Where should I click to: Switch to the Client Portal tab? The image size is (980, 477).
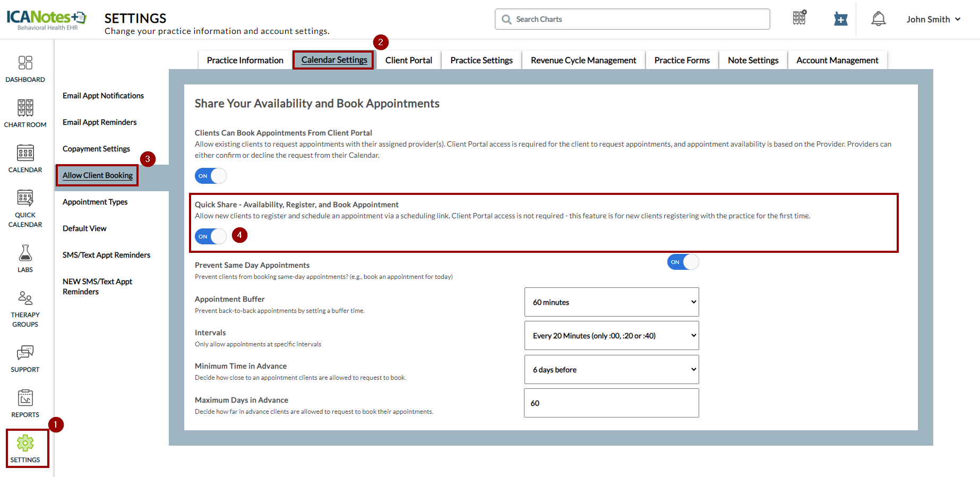[x=408, y=61]
